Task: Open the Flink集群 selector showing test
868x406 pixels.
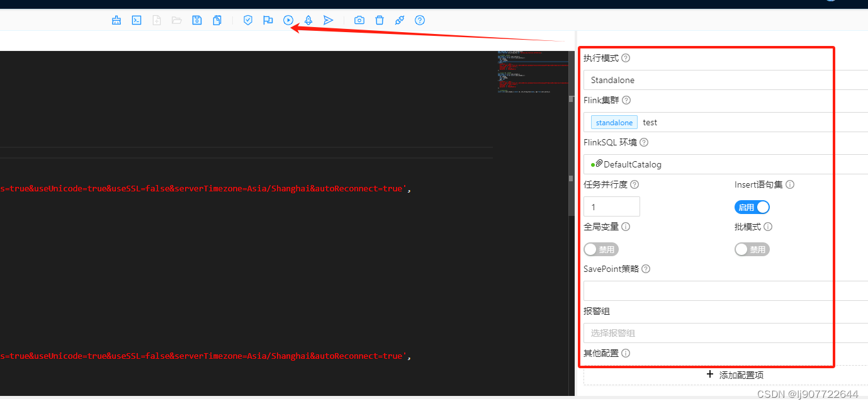Action: click(x=726, y=122)
